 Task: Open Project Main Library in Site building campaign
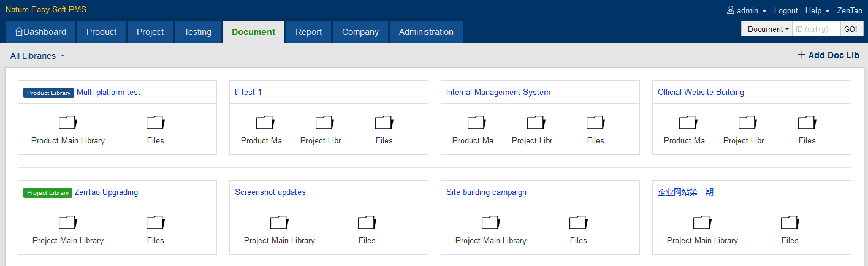[x=490, y=229]
